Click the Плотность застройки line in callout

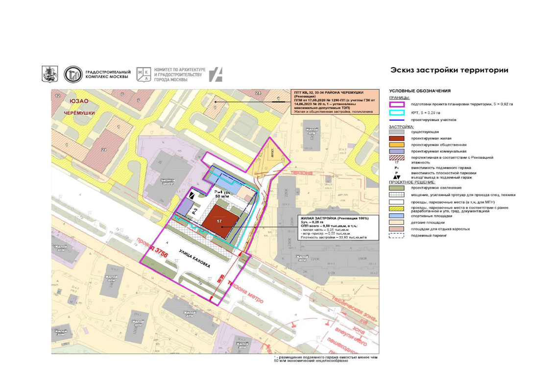334,238
